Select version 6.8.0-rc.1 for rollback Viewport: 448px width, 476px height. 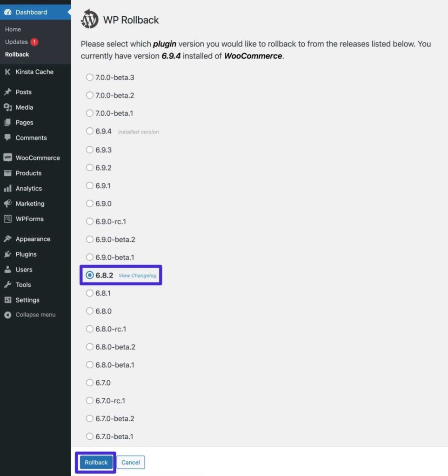click(x=89, y=329)
